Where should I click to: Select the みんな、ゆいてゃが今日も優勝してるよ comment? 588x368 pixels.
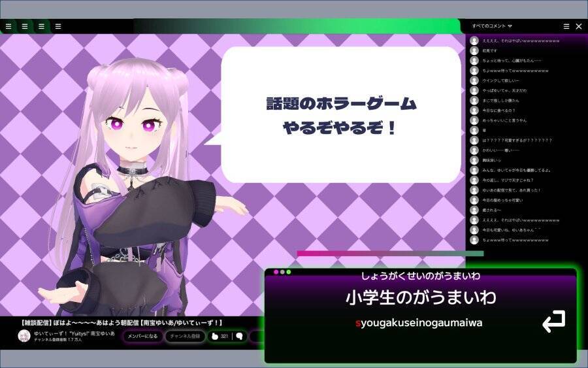click(x=516, y=171)
